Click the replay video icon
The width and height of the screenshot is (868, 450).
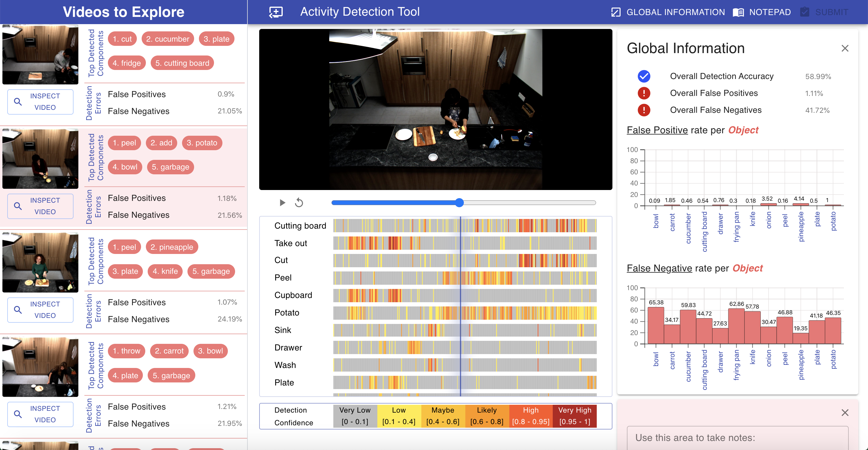299,202
